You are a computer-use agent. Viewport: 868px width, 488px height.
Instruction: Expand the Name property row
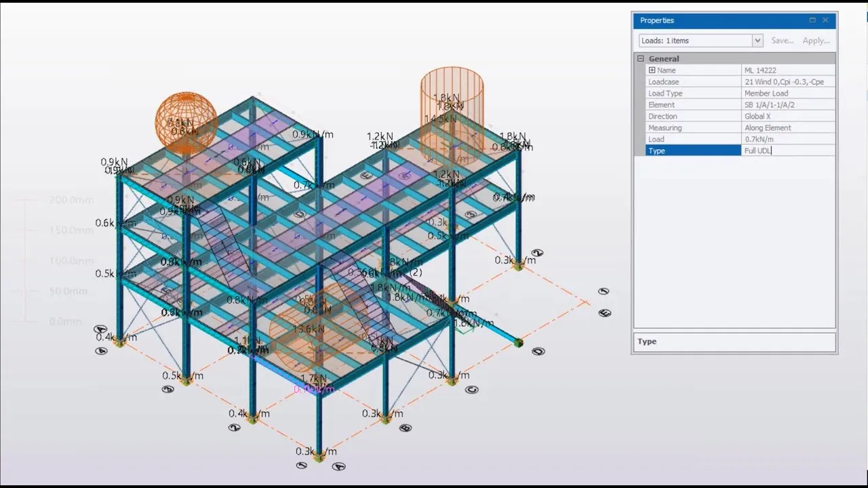(x=652, y=70)
